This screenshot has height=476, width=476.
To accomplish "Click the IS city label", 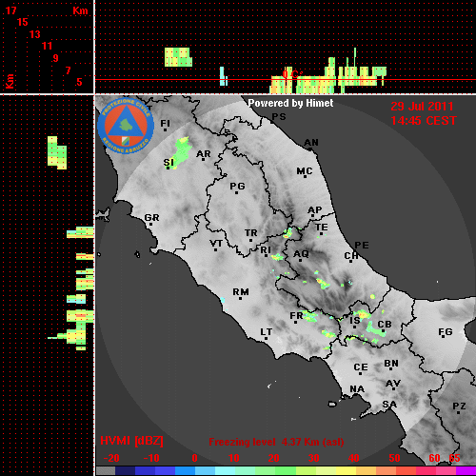I will coord(354,321).
